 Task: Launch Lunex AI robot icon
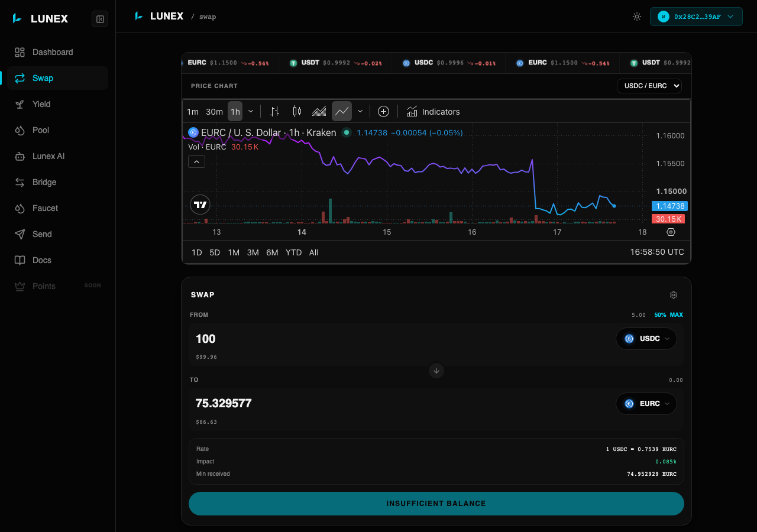coord(20,156)
